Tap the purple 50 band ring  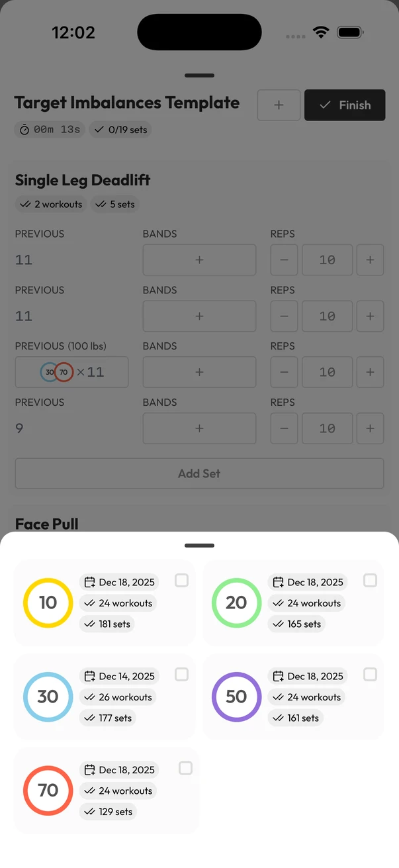click(x=236, y=697)
